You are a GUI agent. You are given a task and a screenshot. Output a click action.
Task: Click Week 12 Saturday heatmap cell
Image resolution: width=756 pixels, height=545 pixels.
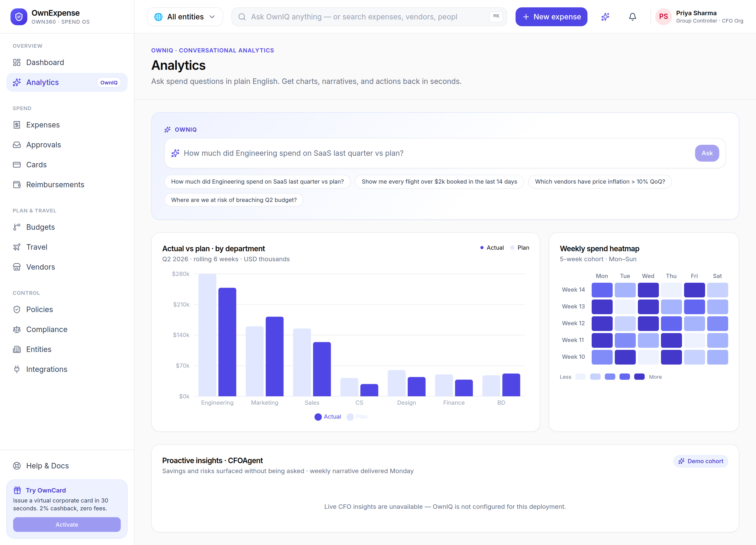coord(717,323)
